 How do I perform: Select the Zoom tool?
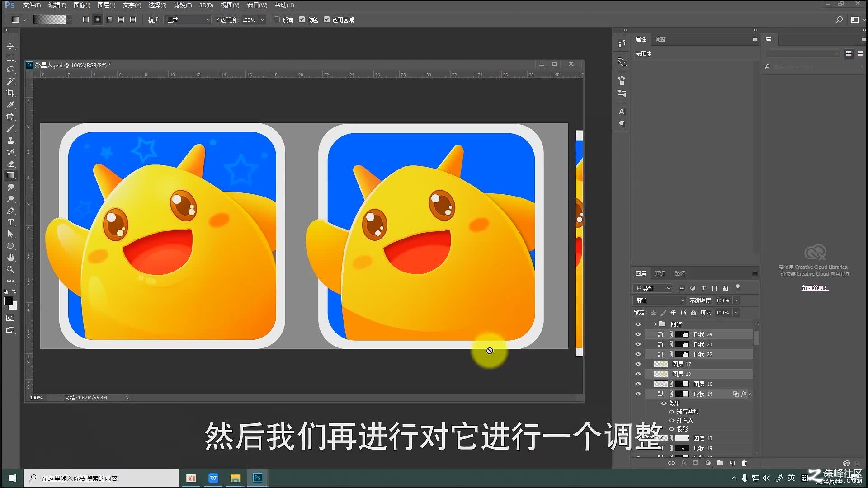10,269
